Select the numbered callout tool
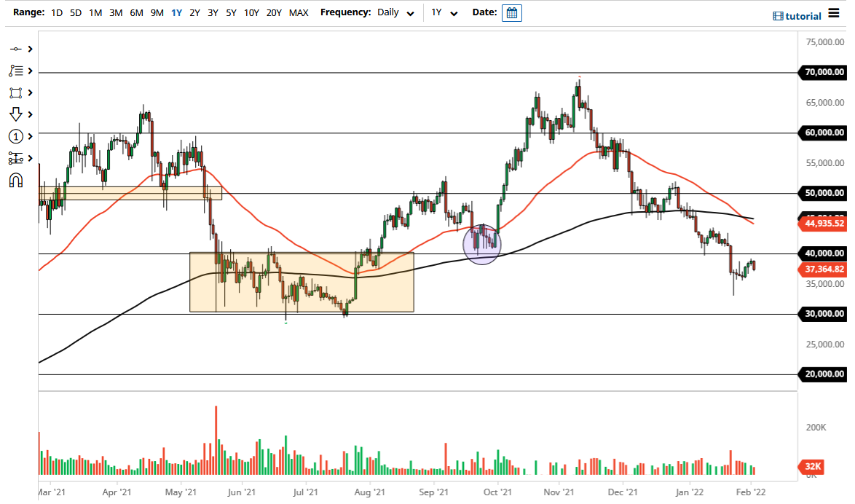The image size is (855, 504). point(16,136)
